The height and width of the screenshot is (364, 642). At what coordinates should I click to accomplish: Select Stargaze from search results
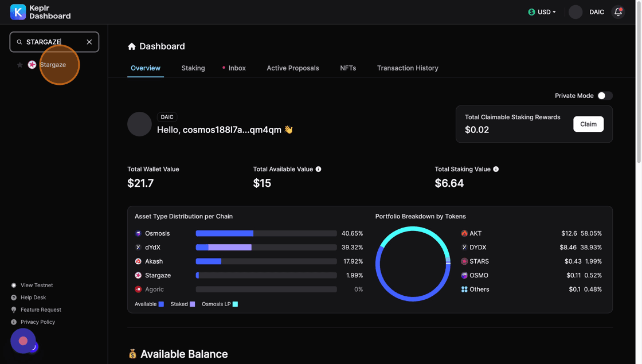(52, 65)
